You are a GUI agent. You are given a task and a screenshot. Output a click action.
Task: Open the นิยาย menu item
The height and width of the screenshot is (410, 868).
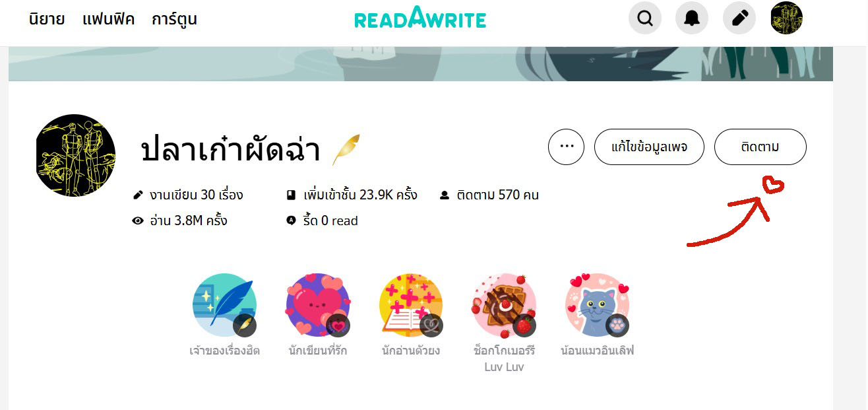(x=47, y=19)
